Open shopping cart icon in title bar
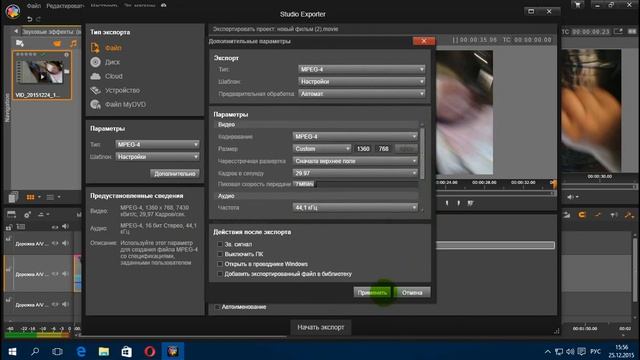 [x=578, y=5]
